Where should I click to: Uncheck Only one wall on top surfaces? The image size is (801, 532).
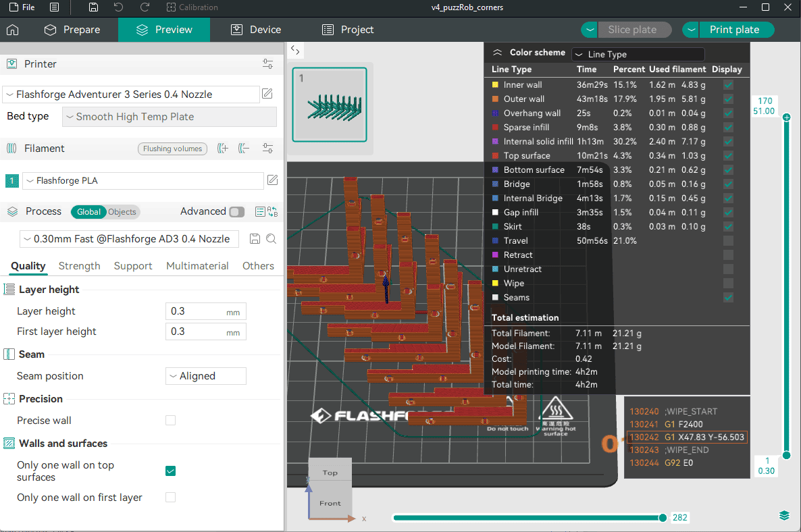tap(171, 471)
